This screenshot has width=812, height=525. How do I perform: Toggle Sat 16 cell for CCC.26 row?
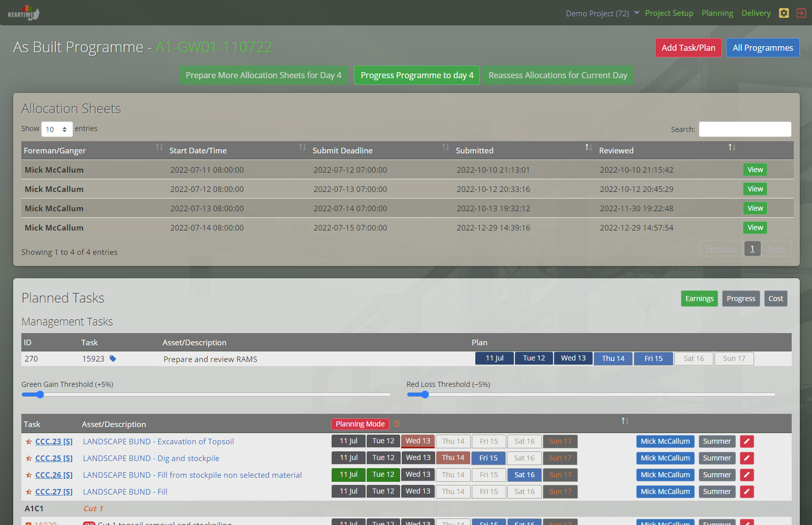coord(525,475)
